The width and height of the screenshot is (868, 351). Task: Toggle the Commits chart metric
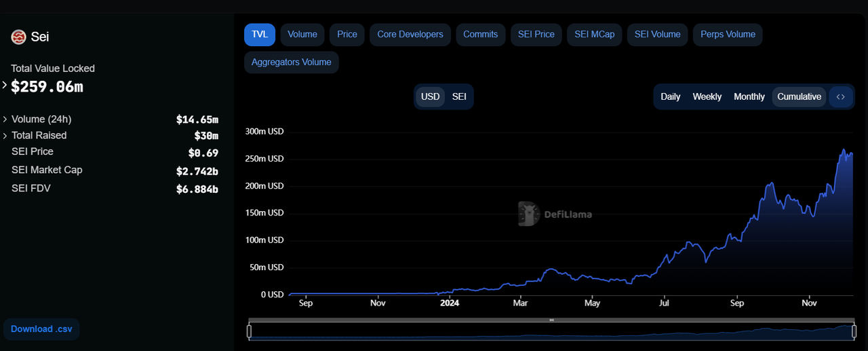(481, 35)
